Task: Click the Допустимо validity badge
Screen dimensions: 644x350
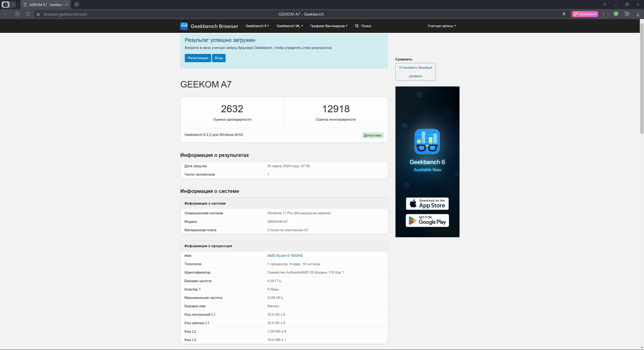Action: click(x=373, y=135)
